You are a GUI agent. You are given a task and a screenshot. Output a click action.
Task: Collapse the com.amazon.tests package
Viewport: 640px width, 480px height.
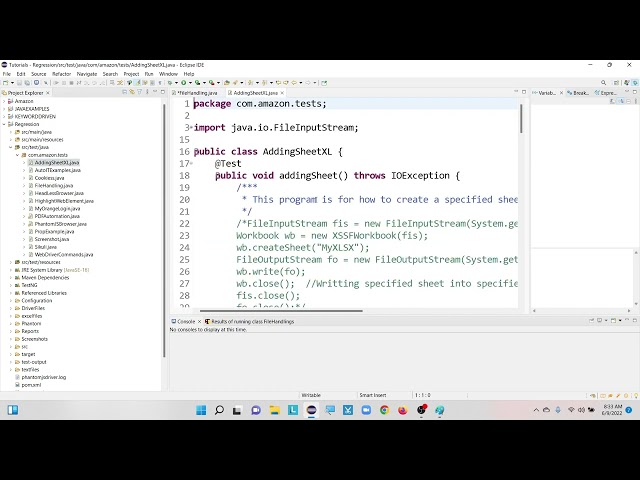pyautogui.click(x=18, y=155)
